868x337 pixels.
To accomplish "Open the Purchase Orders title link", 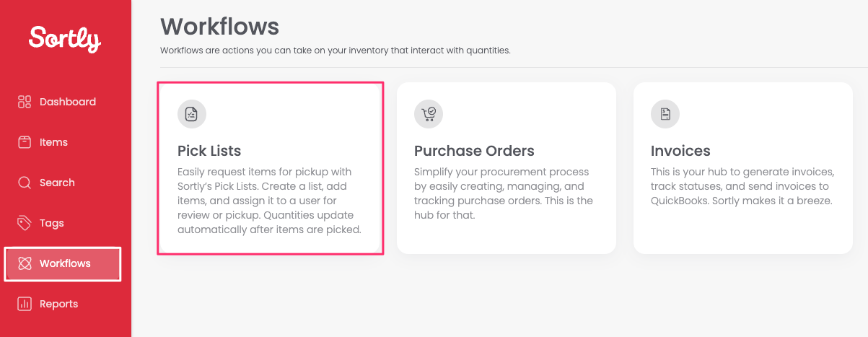I will pyautogui.click(x=474, y=151).
